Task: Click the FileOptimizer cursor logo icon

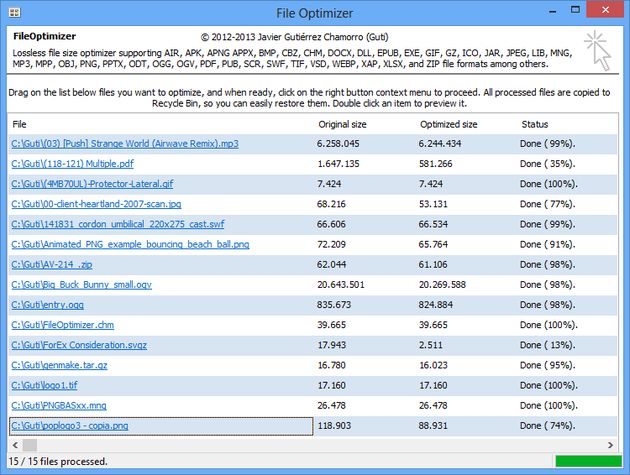Action: tap(597, 51)
